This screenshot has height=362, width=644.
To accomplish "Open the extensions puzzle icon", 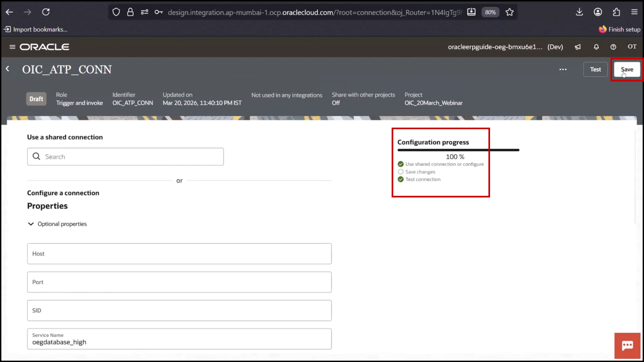I will point(616,12).
